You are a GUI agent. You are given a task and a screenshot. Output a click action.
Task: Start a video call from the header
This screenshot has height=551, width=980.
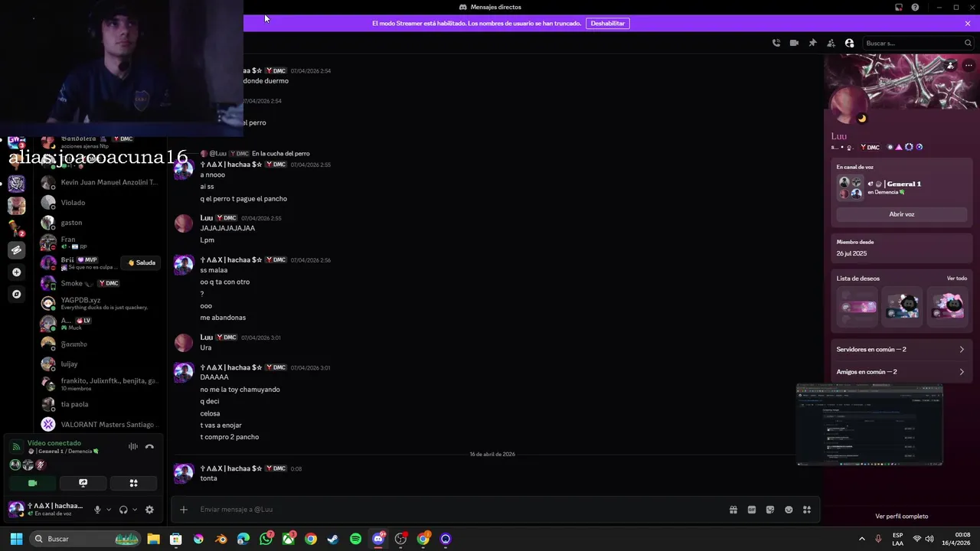point(794,43)
